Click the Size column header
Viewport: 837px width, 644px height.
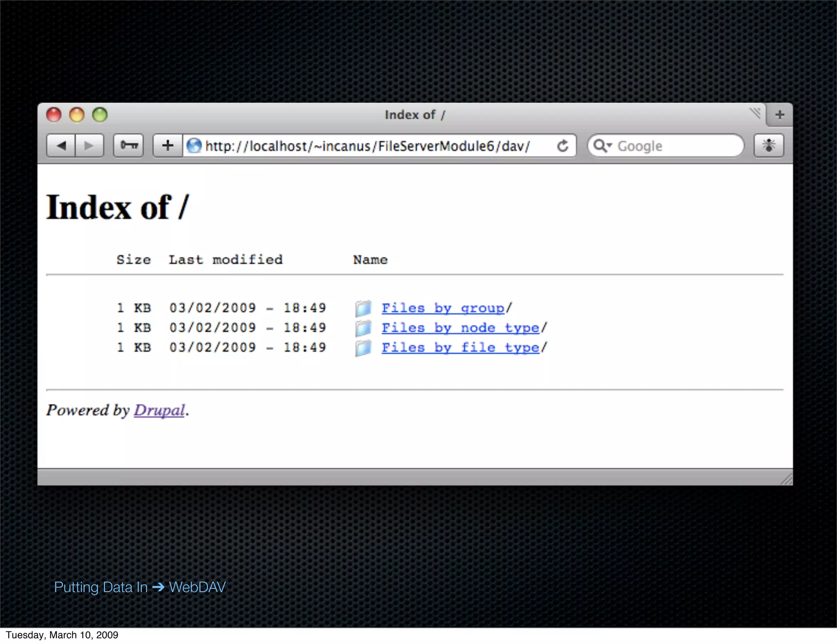[134, 260]
